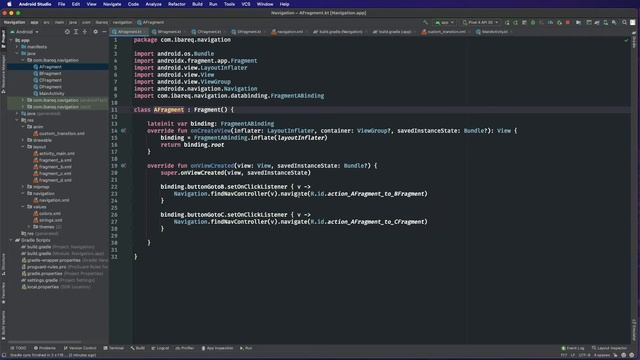Click the gutter override icon next to onCreateView

coord(123,131)
